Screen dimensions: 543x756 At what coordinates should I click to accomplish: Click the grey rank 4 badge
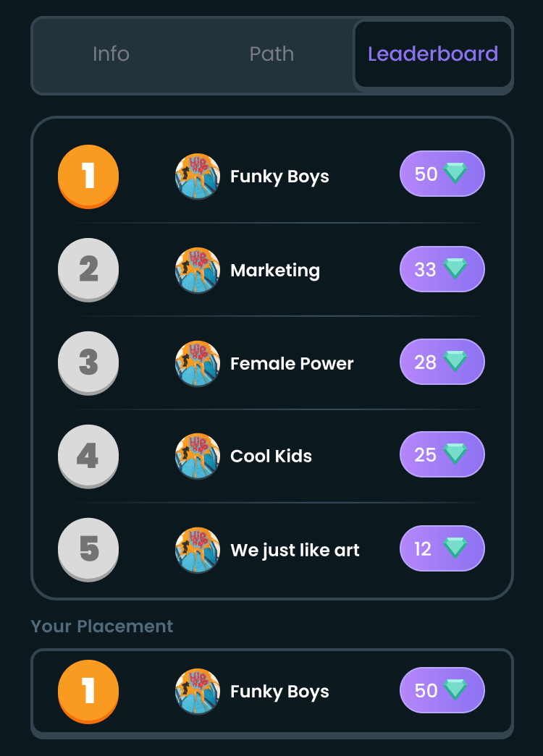(x=88, y=456)
